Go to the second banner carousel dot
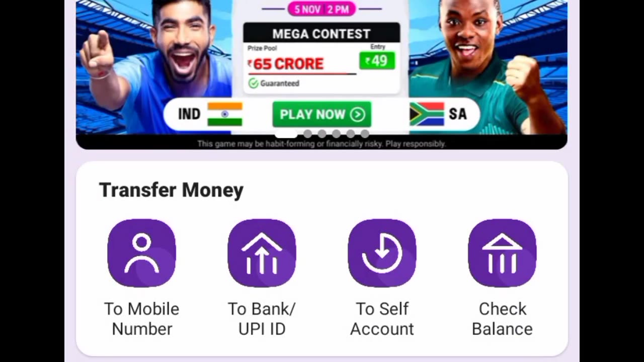The width and height of the screenshot is (644, 362). (x=307, y=134)
